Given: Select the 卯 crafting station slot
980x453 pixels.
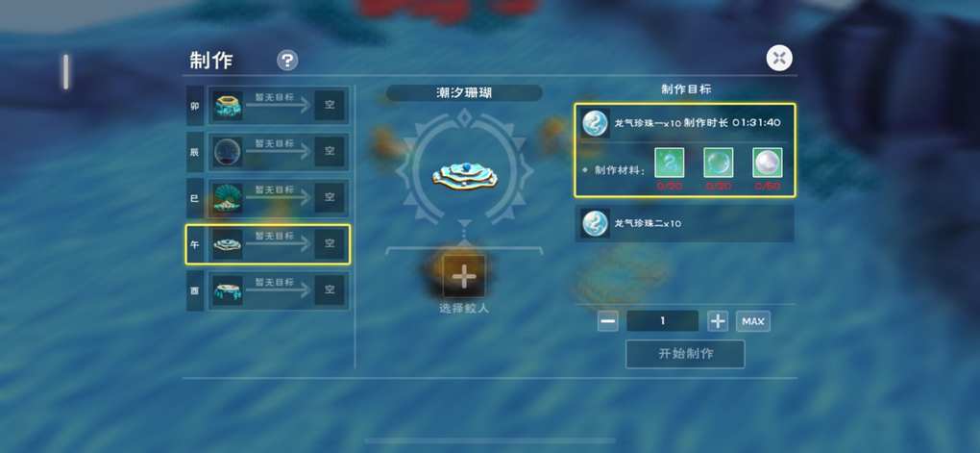Looking at the screenshot, I should [268, 106].
